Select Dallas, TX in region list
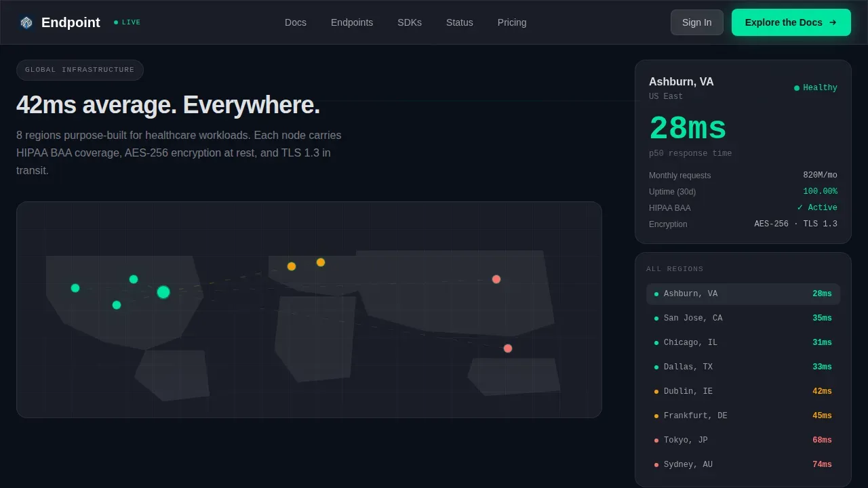868x488 pixels. click(743, 367)
